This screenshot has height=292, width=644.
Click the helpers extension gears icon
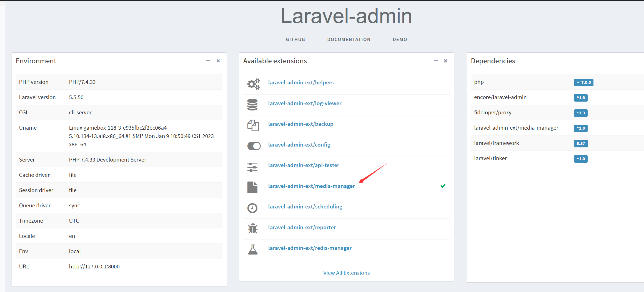[253, 84]
